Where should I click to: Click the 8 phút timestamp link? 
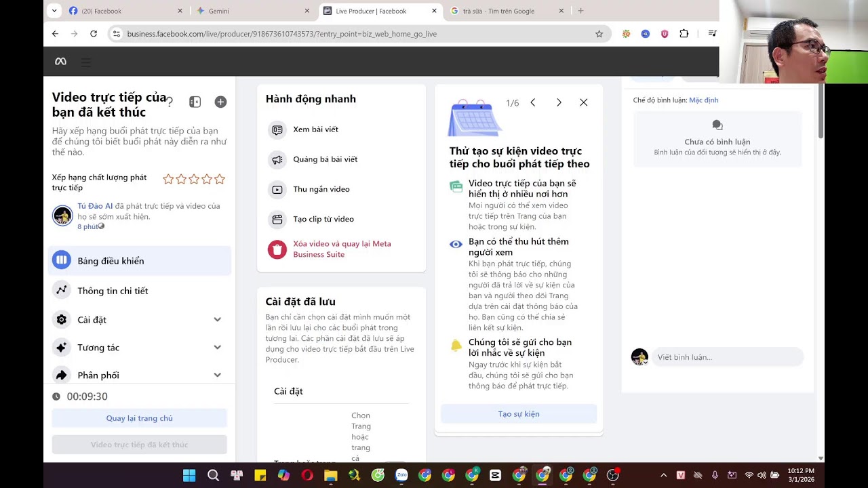87,227
